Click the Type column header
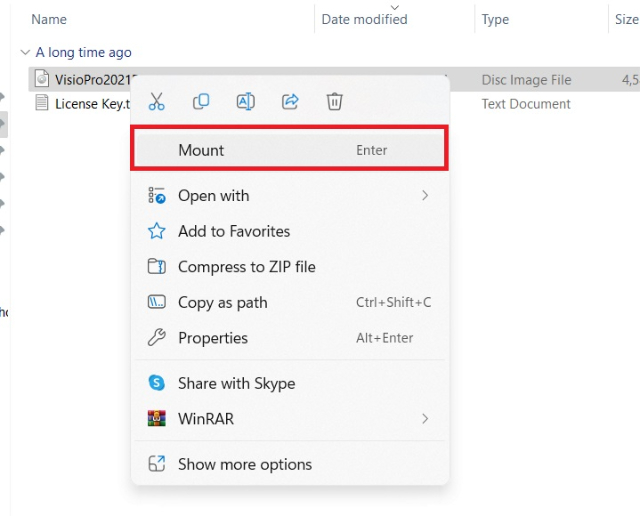Screen dimensions: 640x516 [x=495, y=19]
